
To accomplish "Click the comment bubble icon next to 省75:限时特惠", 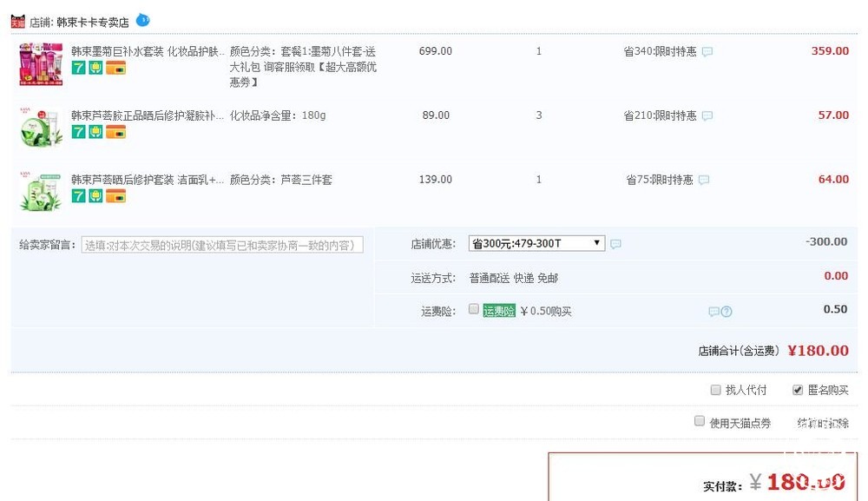I will 704,180.
